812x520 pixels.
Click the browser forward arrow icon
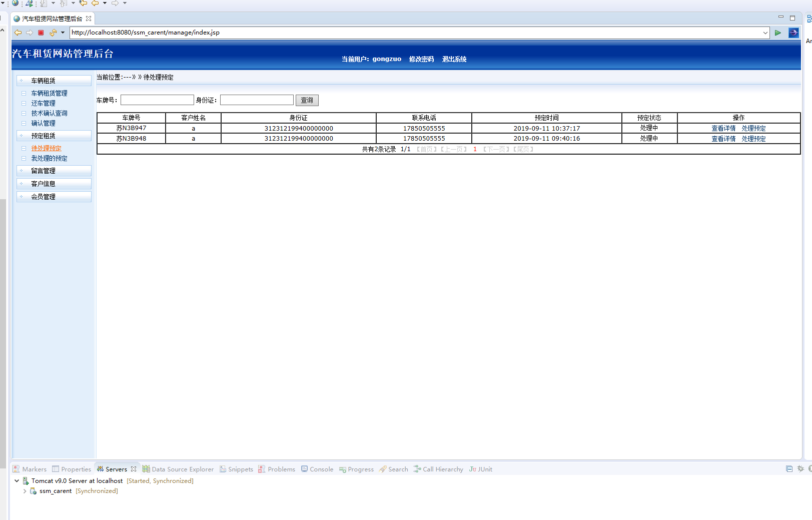point(30,33)
